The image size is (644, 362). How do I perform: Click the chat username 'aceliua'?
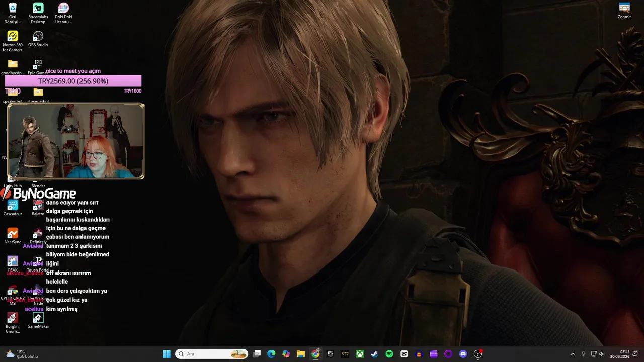point(34,309)
